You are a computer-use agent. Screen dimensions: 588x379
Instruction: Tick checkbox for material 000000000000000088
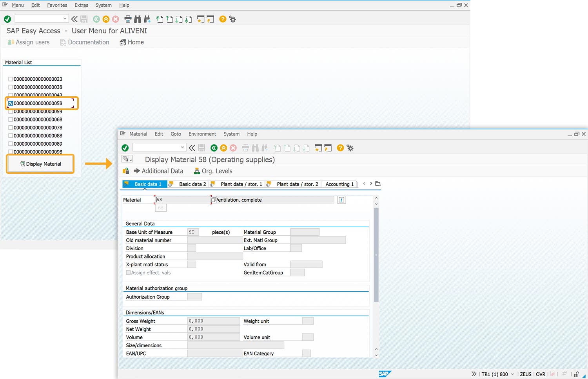click(11, 136)
